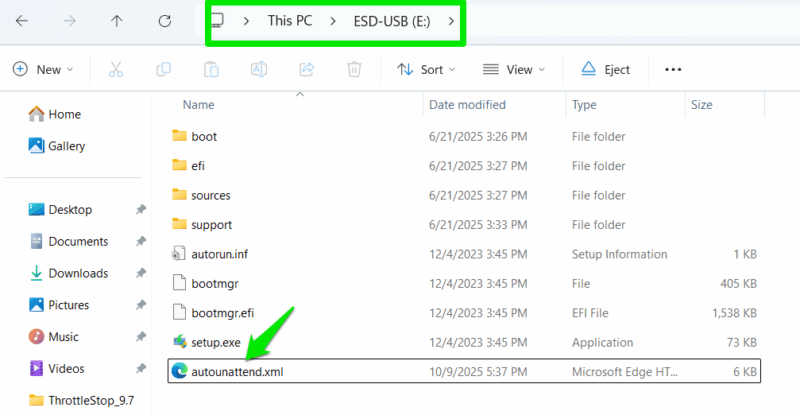Click the setup.exe installer icon
The image size is (800, 415).
(x=180, y=341)
